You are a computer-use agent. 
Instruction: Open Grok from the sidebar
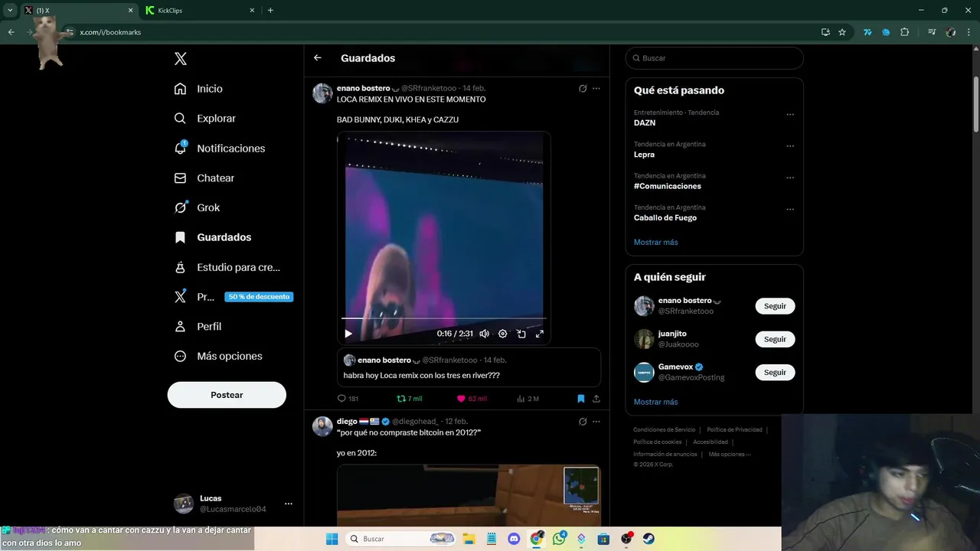coord(197,207)
